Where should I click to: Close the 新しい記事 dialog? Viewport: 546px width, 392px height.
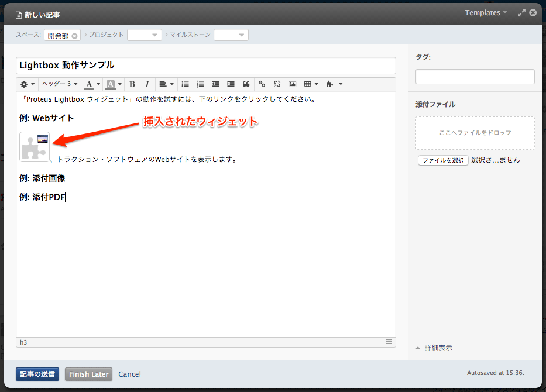(x=533, y=13)
